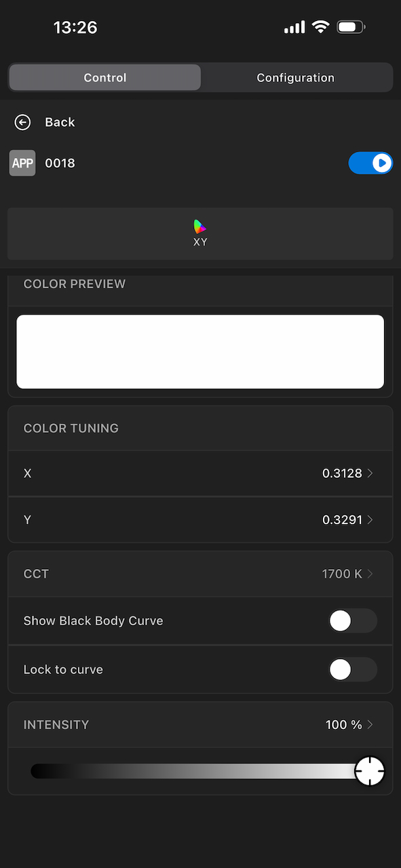The width and height of the screenshot is (401, 868).
Task: Switch to the Control tab
Action: 105,77
